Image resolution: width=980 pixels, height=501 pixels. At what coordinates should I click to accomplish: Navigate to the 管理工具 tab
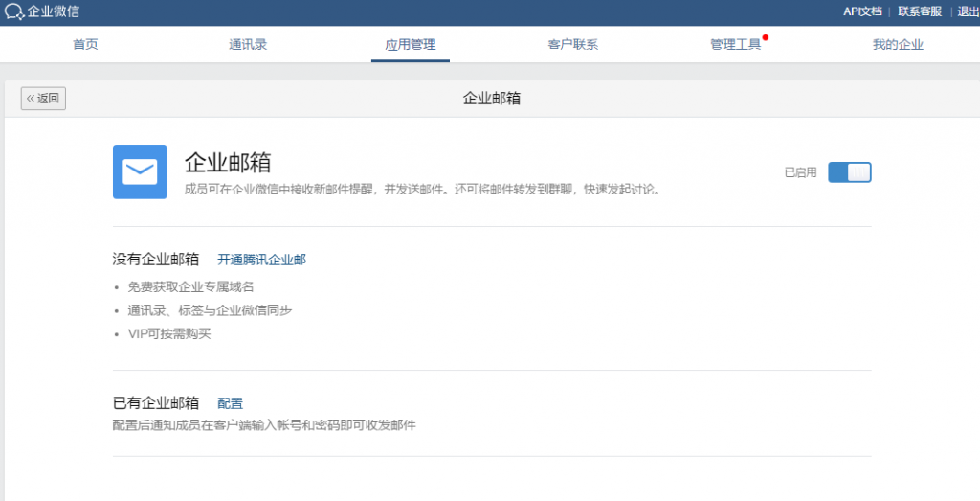pyautogui.click(x=735, y=45)
